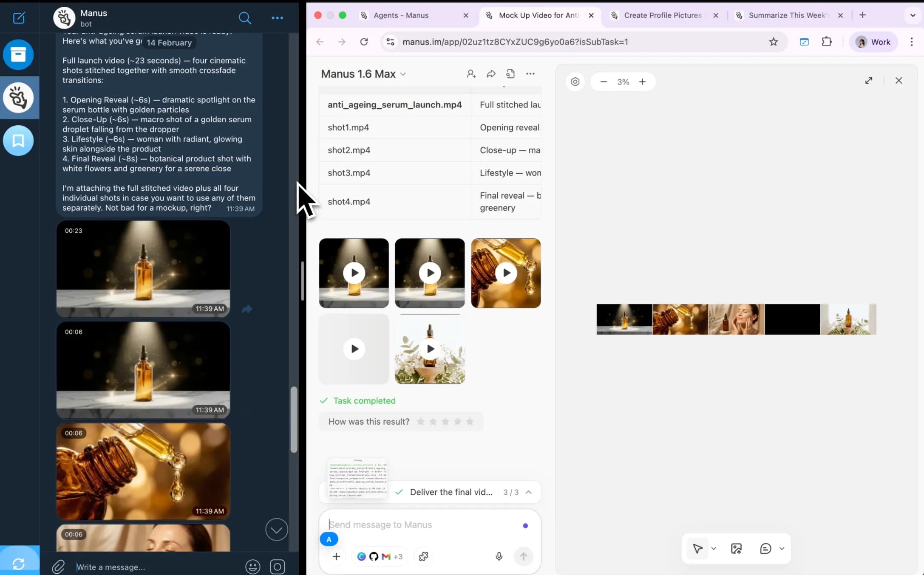Switch to the Summarize This Week tab

tap(787, 15)
